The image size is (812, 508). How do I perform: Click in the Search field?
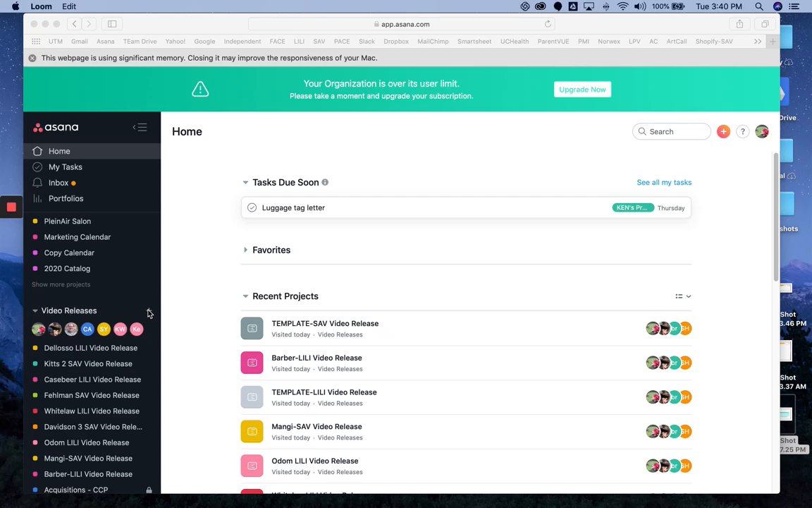pos(671,132)
